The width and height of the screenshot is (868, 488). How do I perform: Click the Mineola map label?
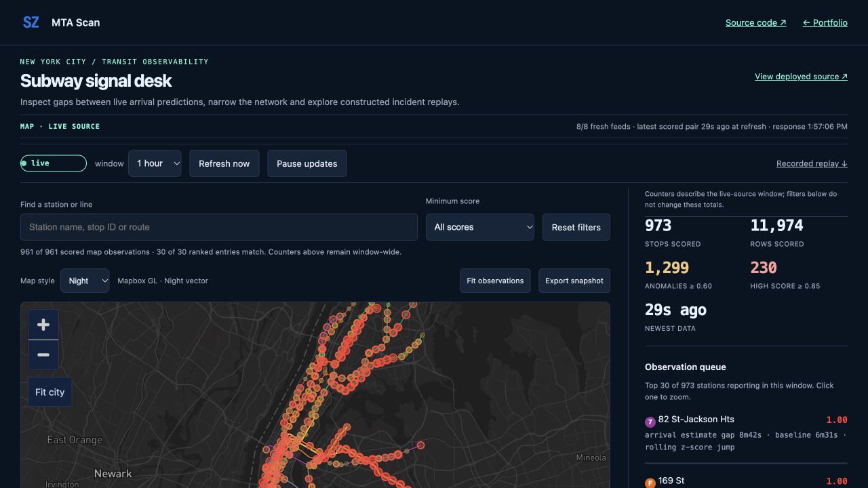[x=591, y=457]
